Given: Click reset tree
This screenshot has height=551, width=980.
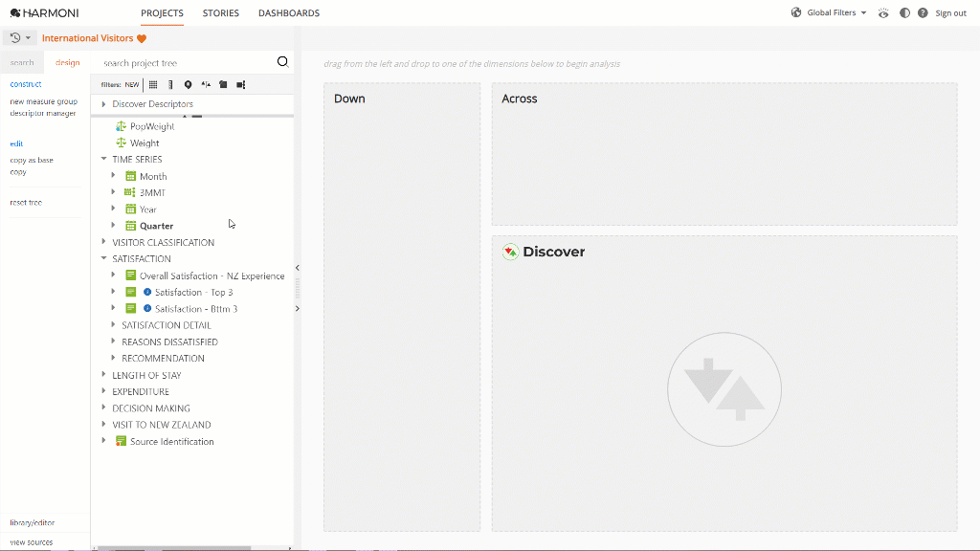Looking at the screenshot, I should (x=26, y=203).
